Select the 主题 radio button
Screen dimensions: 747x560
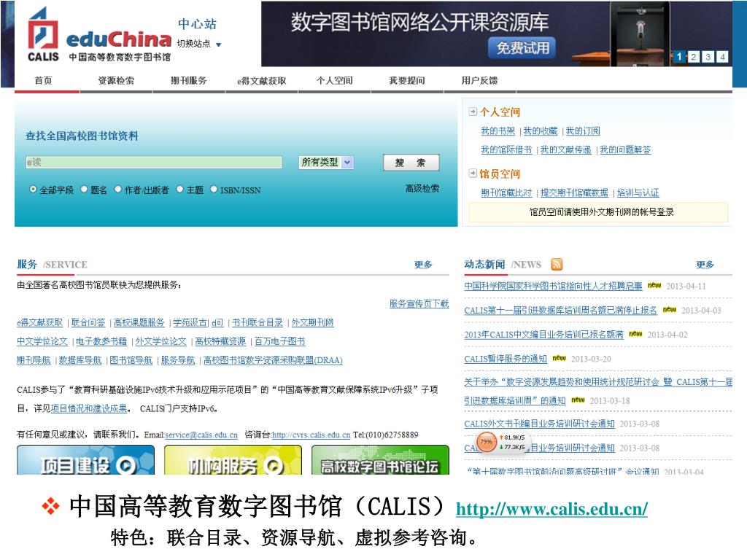pyautogui.click(x=179, y=189)
